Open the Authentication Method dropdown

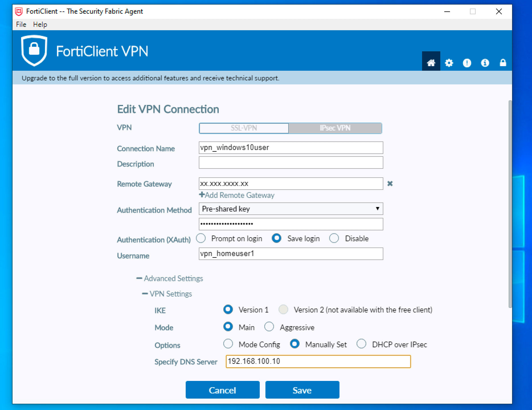click(291, 209)
